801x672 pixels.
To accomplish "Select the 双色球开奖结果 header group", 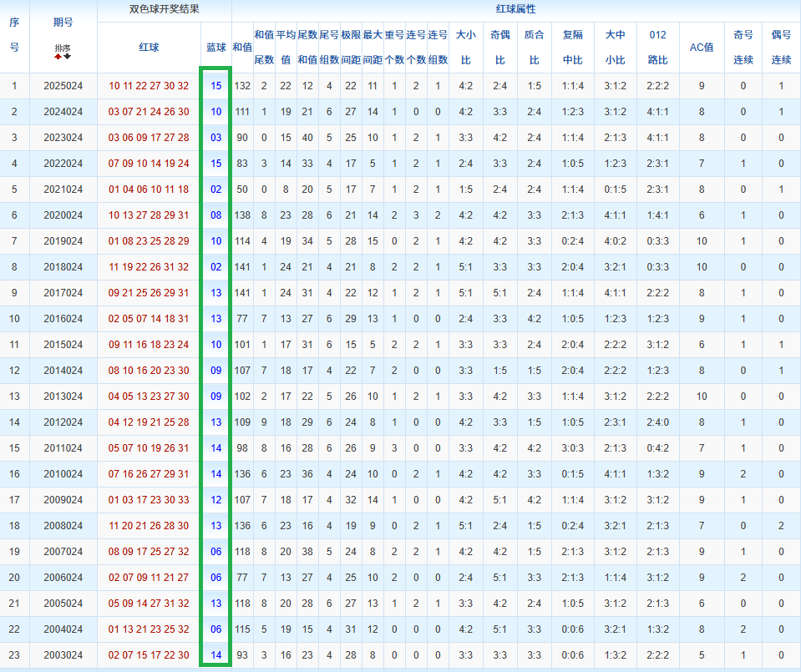I will pyautogui.click(x=164, y=10).
